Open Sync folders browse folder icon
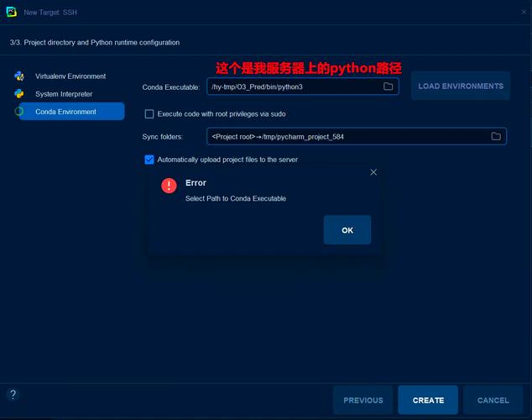Viewport: 532px width, 420px height. [496, 136]
